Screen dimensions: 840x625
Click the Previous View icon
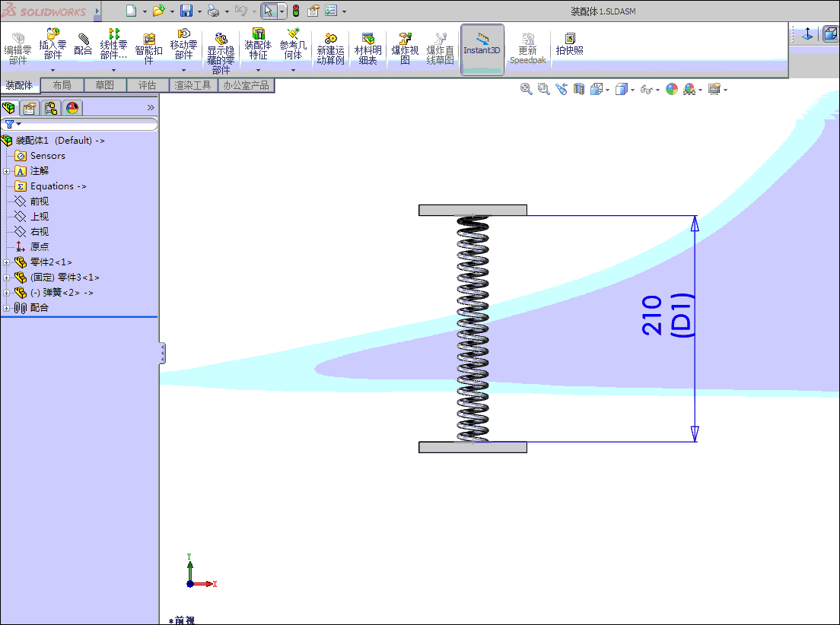pyautogui.click(x=562, y=90)
